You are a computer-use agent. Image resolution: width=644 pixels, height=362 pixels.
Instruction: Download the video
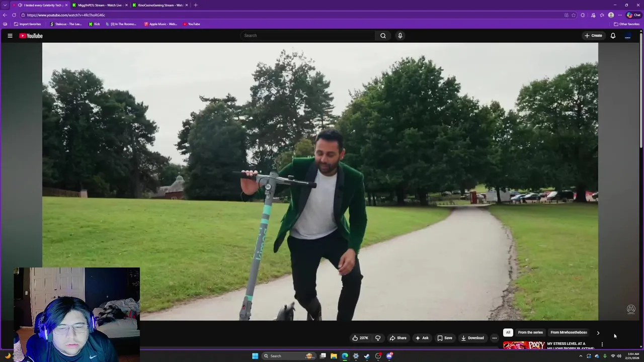pos(472,338)
